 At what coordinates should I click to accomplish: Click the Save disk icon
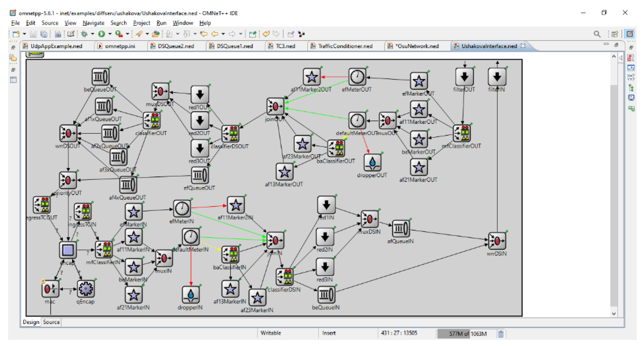click(33, 34)
